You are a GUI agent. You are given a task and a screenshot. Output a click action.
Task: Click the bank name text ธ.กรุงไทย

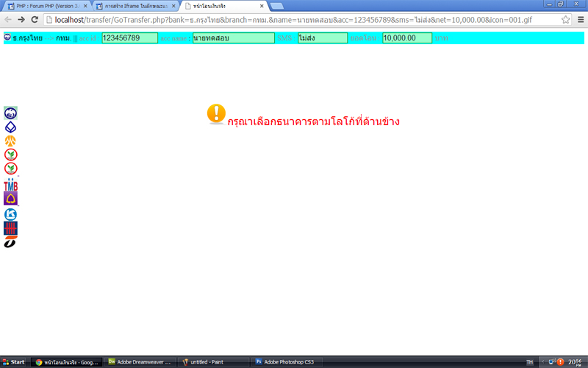[27, 38]
